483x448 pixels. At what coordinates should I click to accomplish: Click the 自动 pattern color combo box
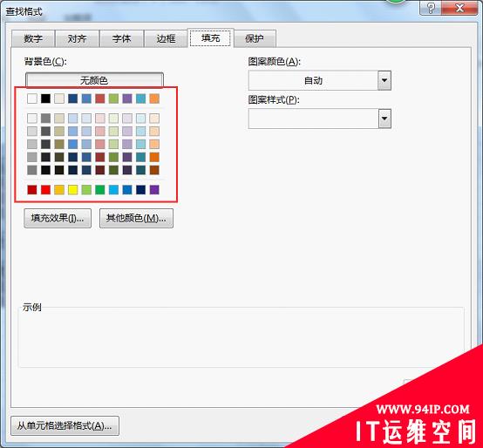(x=320, y=80)
